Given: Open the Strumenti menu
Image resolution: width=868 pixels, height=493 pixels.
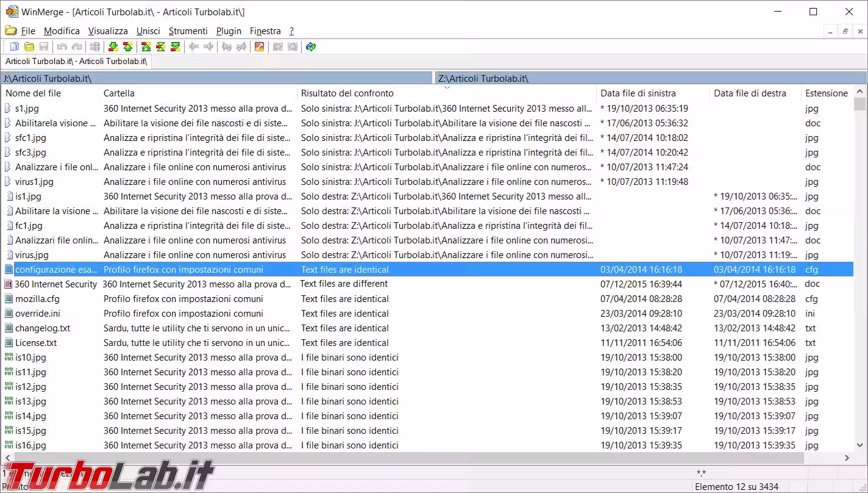Looking at the screenshot, I should coord(188,31).
